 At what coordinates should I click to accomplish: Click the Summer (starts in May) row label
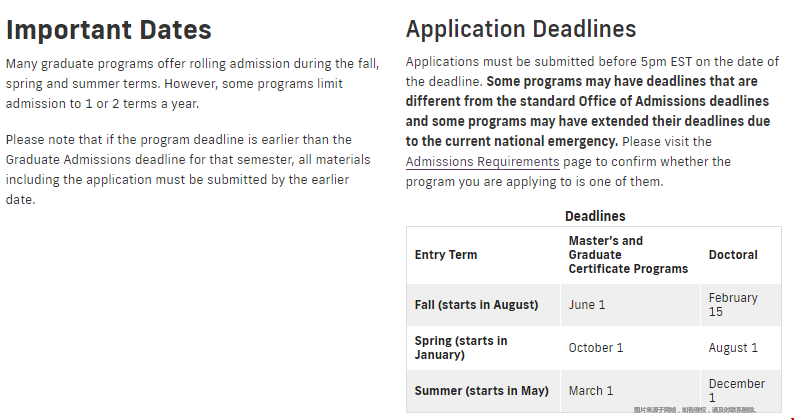481,391
